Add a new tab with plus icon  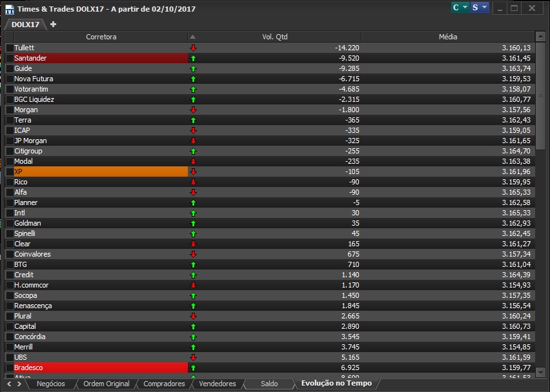click(x=53, y=24)
